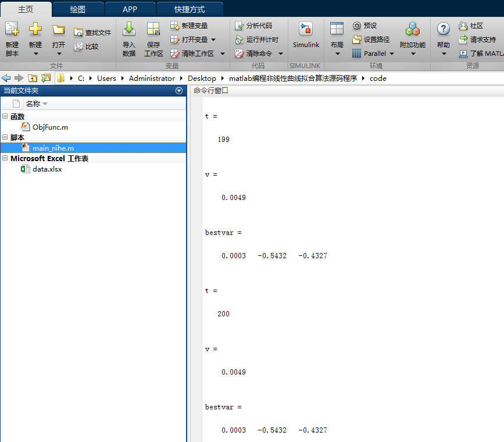Click the 了解 MATLAB icon

point(463,54)
